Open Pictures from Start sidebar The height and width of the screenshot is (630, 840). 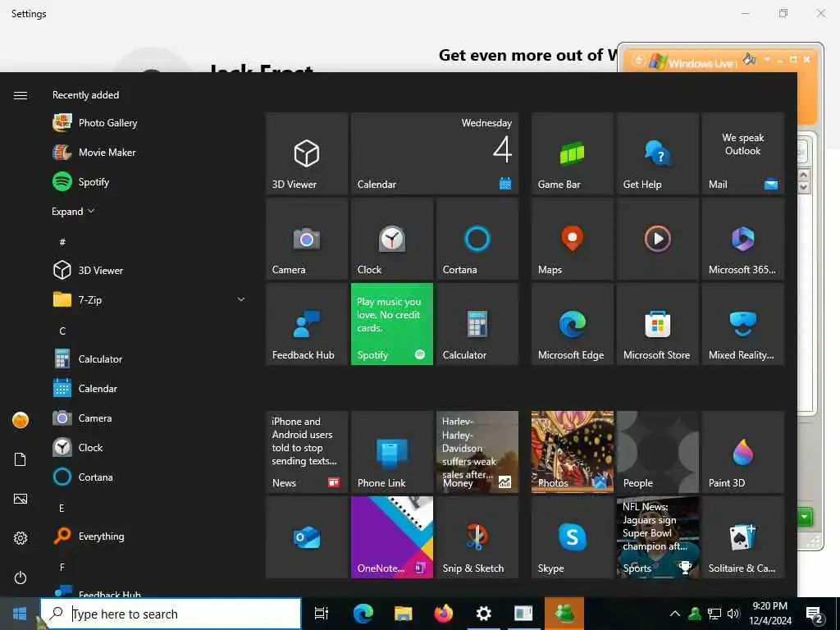(21, 500)
